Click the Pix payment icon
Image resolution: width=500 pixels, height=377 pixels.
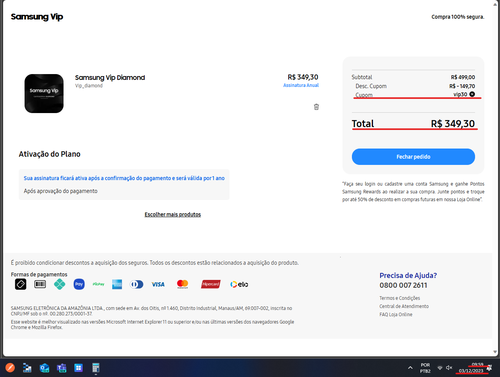[x=60, y=284]
